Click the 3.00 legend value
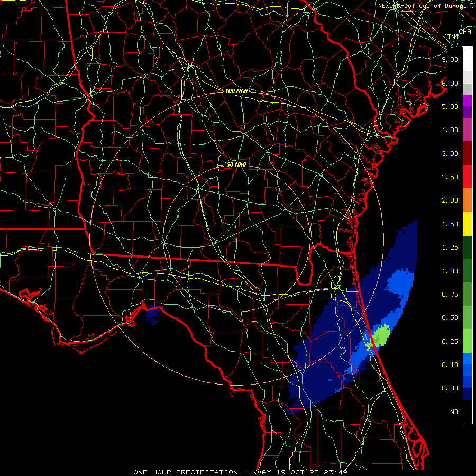Image resolution: width=476 pixels, height=476 pixels. [450, 153]
